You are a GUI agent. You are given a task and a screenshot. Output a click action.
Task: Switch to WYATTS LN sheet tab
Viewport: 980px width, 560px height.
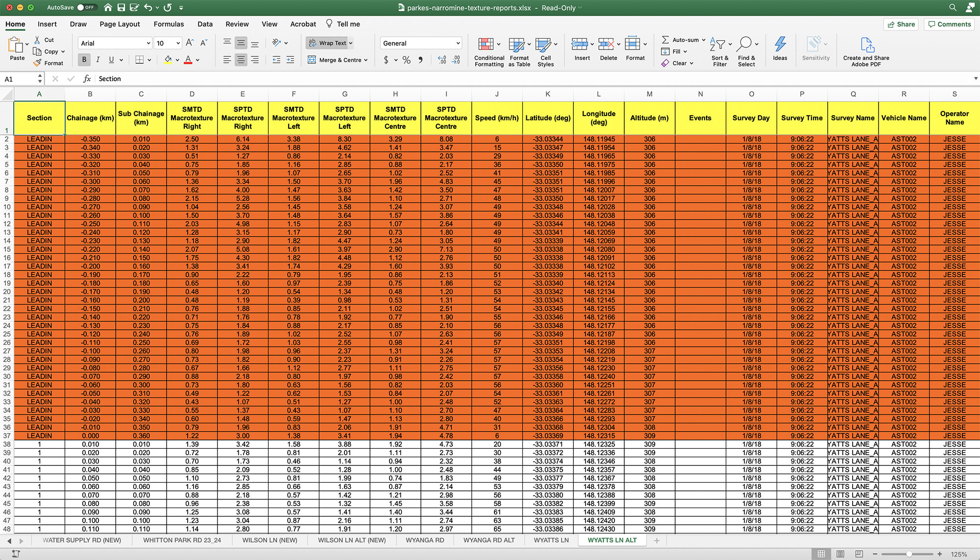pyautogui.click(x=551, y=540)
